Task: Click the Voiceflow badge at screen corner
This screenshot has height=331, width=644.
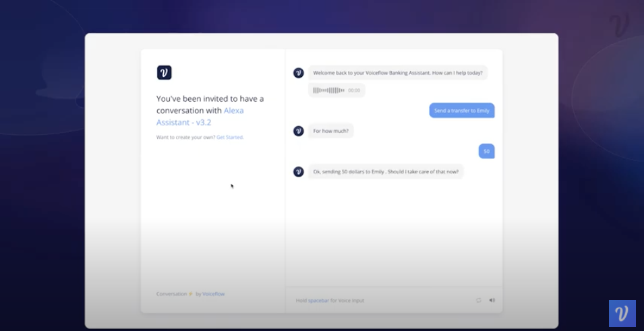Action: coord(622,313)
